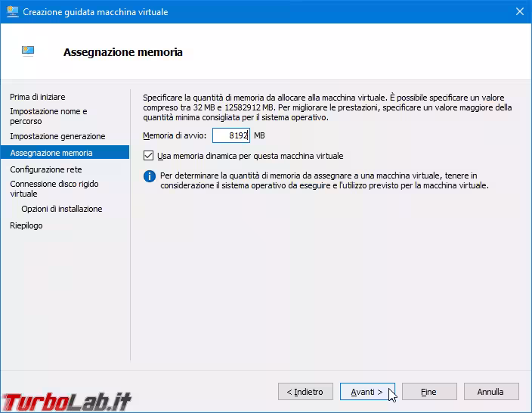Jump to Riepilogo step
Screen dimensions: 532x413
[26, 225]
